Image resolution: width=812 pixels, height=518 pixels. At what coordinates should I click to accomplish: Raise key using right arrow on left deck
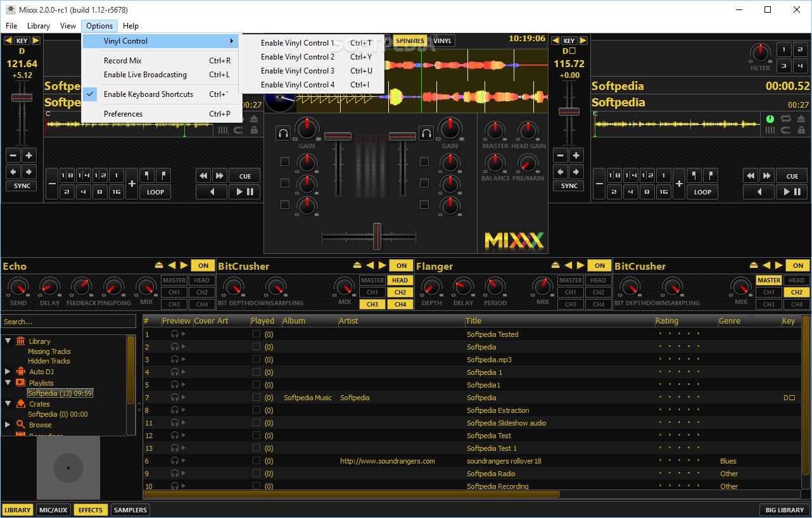coord(36,41)
